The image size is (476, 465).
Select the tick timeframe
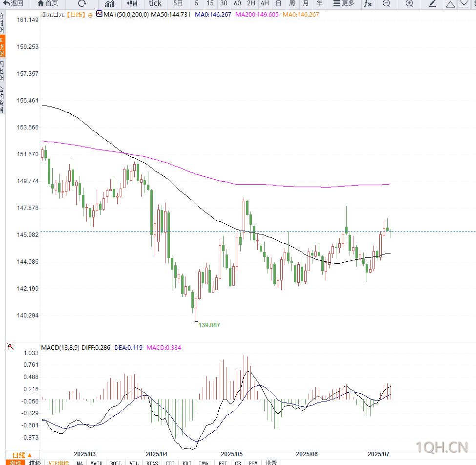click(x=155, y=3)
